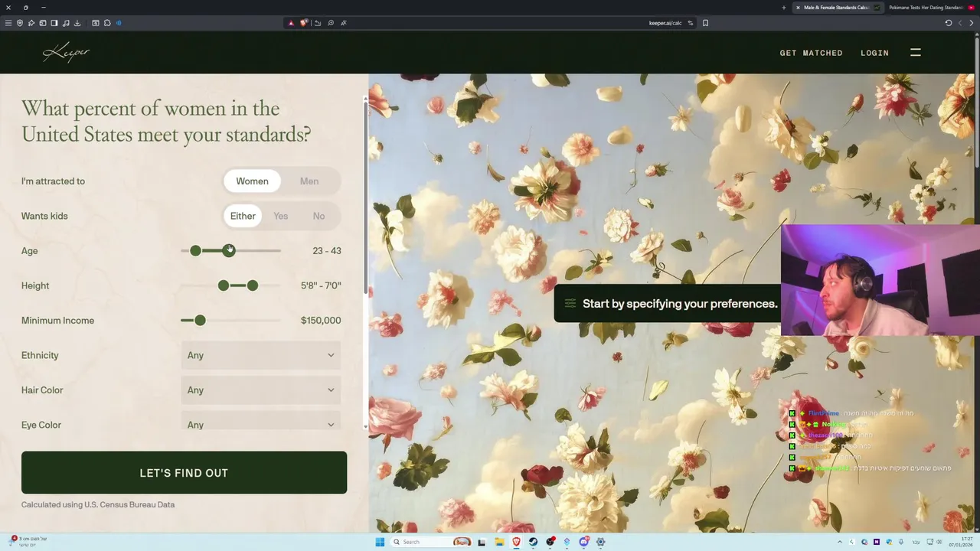Open settings gear app in taskbar
980x551 pixels.
(601, 542)
